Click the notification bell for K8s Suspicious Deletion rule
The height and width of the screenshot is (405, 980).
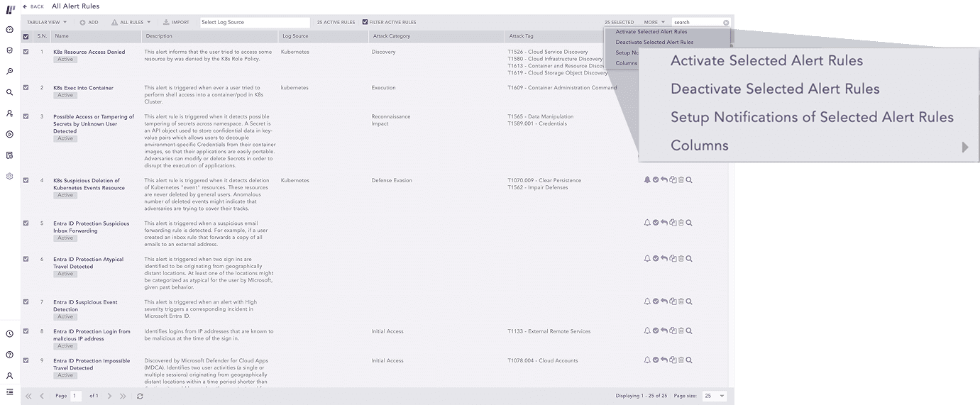[x=647, y=180]
